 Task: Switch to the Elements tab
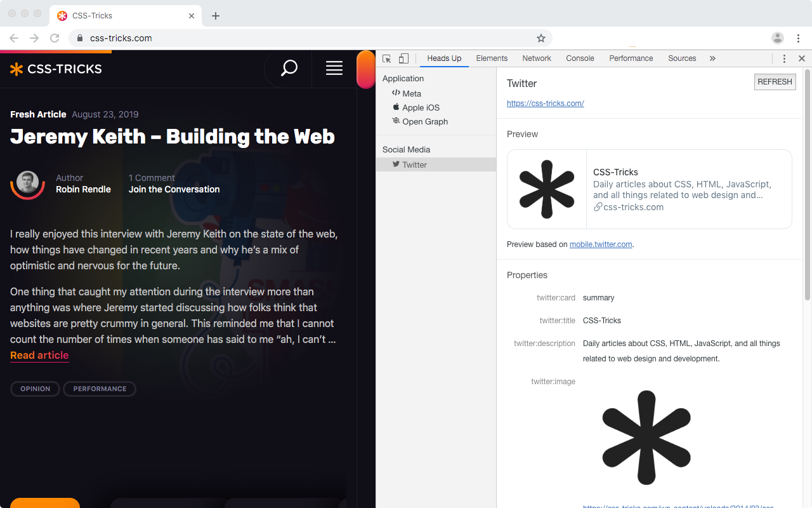pyautogui.click(x=492, y=58)
